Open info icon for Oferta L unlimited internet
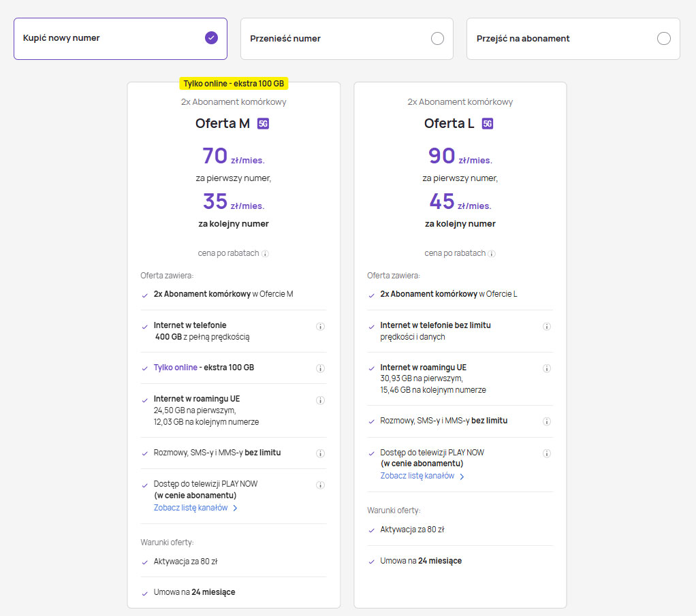The width and height of the screenshot is (696, 616). 546,327
